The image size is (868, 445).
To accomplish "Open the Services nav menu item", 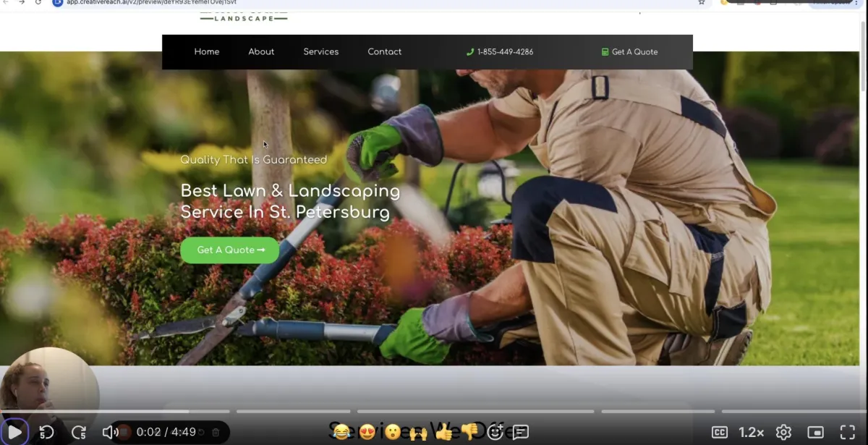I will click(321, 52).
